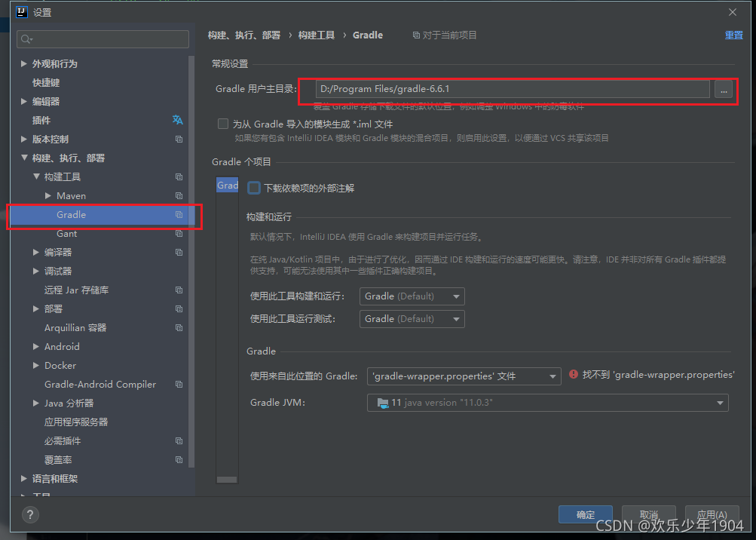The height and width of the screenshot is (540, 756).
Task: Click the project-level icon beside 部署
Action: (179, 309)
